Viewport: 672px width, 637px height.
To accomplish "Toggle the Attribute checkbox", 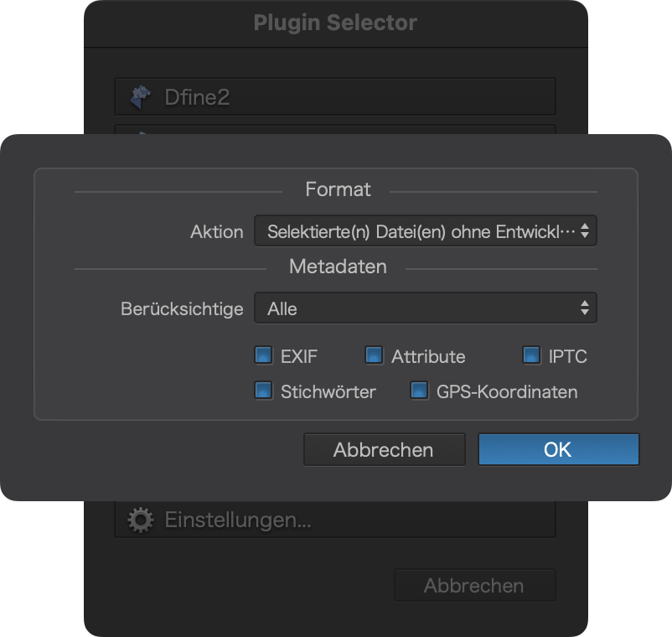I will [x=374, y=355].
